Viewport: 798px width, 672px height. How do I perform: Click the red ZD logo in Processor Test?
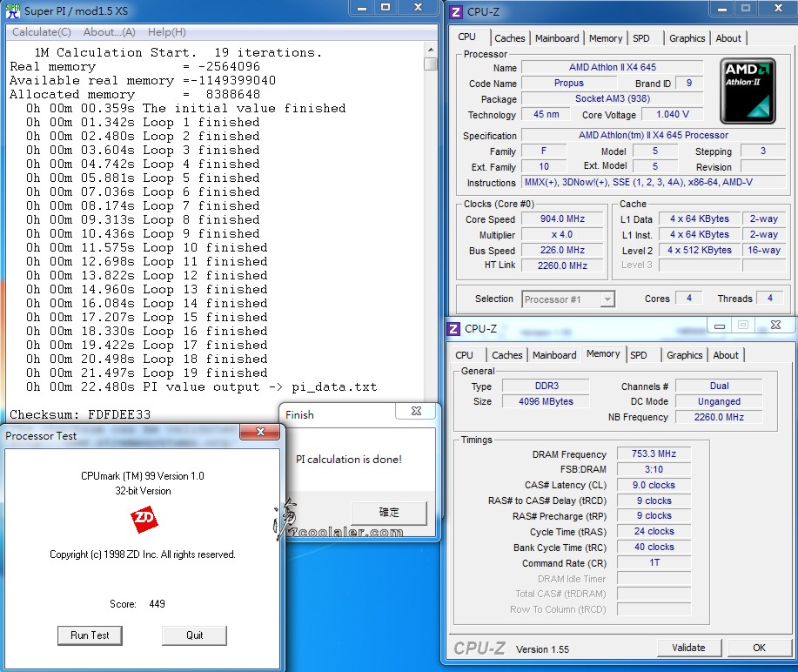144,519
